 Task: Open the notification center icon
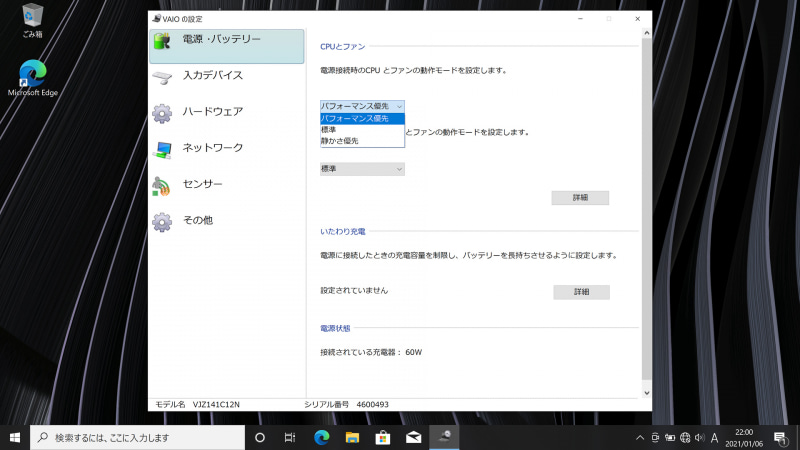[780, 438]
